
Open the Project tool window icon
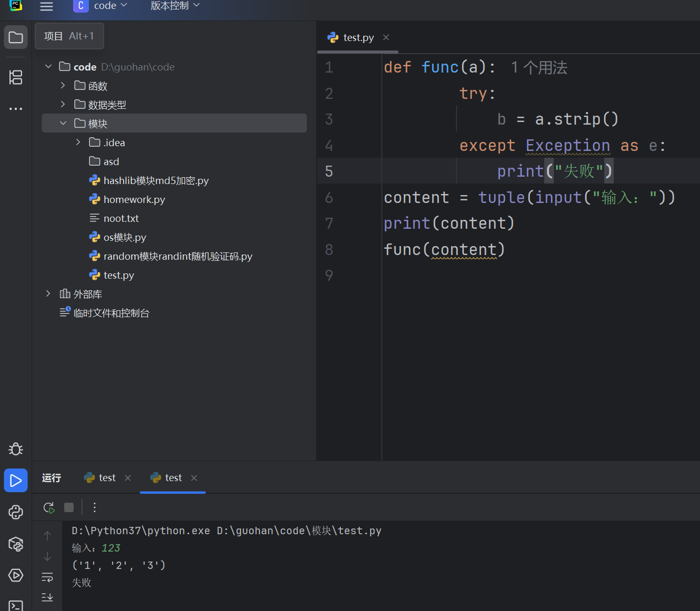16,37
